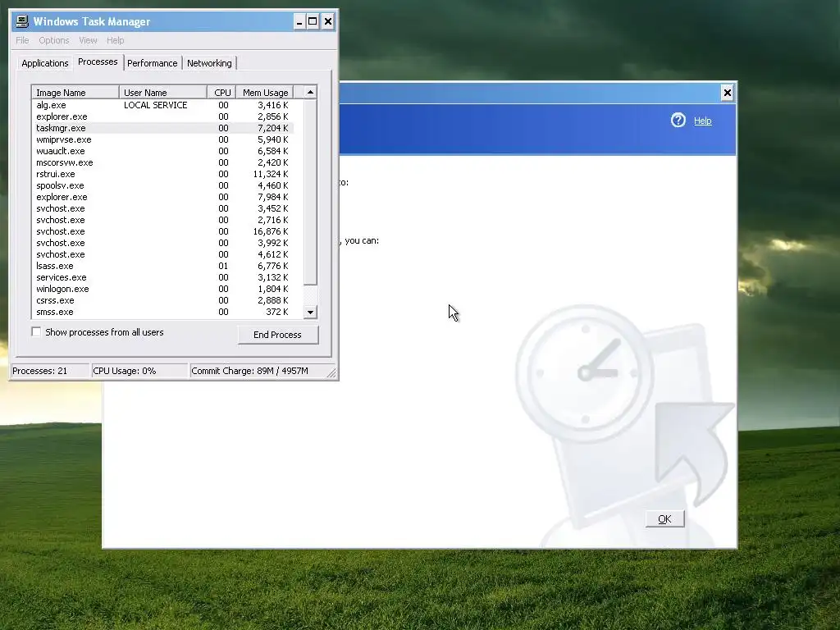Switch to the Applications tab

(x=45, y=63)
